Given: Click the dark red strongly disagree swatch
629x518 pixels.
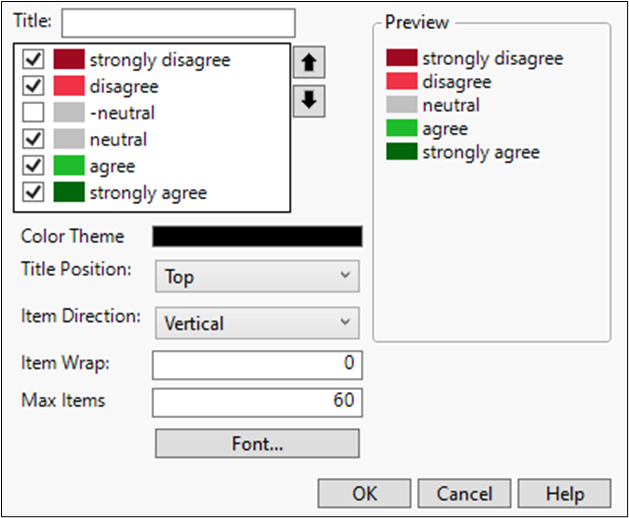Looking at the screenshot, I should click(68, 60).
